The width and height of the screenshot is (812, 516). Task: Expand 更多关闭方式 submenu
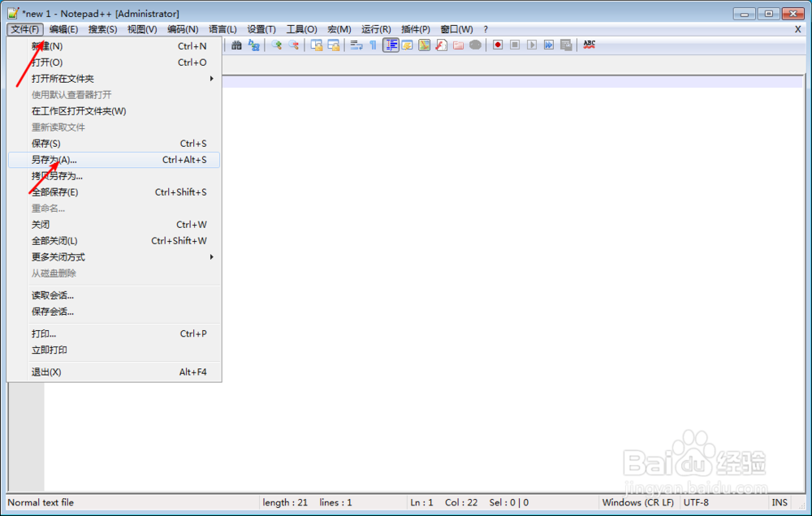click(114, 256)
